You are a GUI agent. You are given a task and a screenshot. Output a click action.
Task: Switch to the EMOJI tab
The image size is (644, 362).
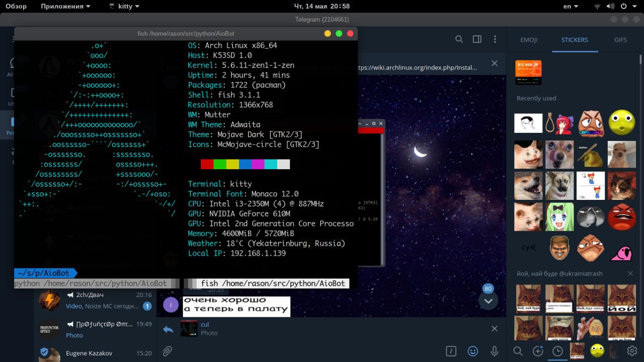point(529,40)
